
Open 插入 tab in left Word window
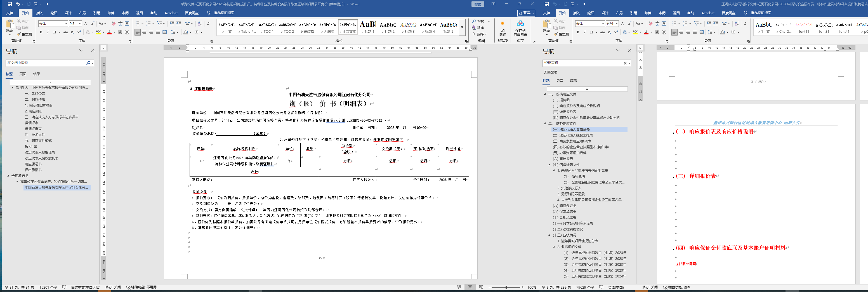[40, 13]
